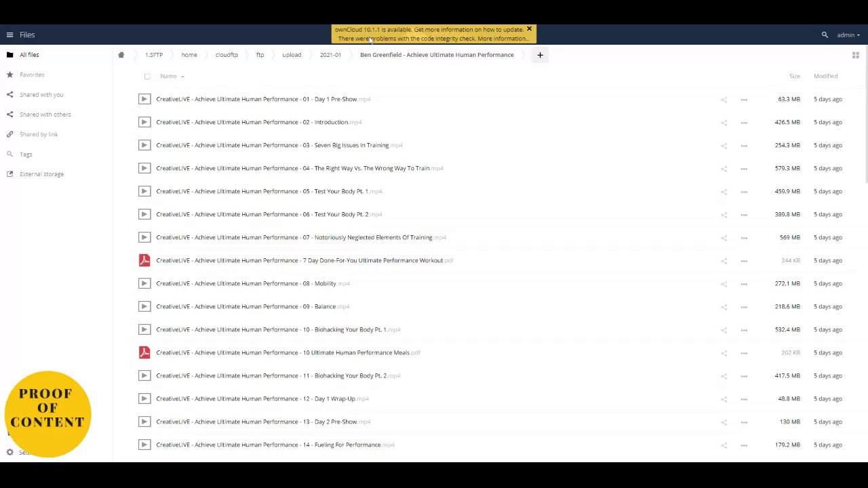The image size is (868, 488).
Task: Share the 14 - Fueling For Performance file
Action: pyautogui.click(x=724, y=445)
